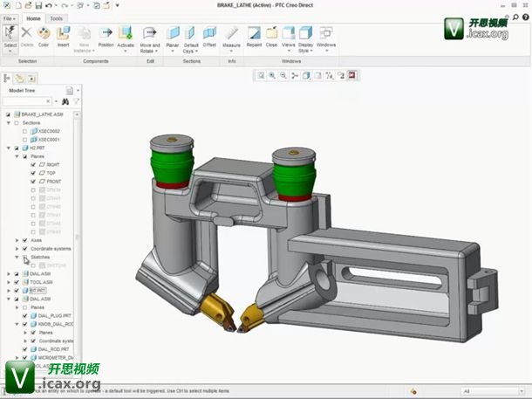Click the Display Style cube icon

[x=305, y=33]
